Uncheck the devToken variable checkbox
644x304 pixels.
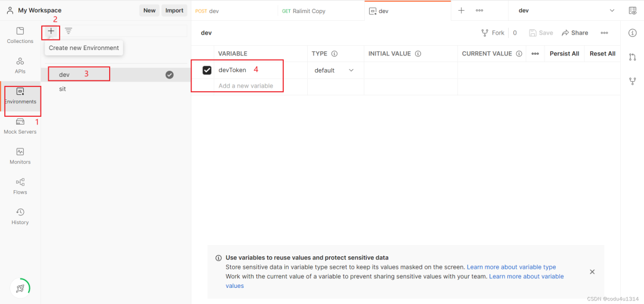207,70
